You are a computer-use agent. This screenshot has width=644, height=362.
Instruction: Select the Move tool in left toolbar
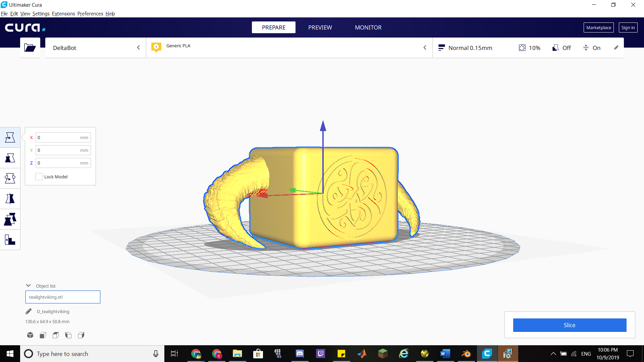[10, 137]
